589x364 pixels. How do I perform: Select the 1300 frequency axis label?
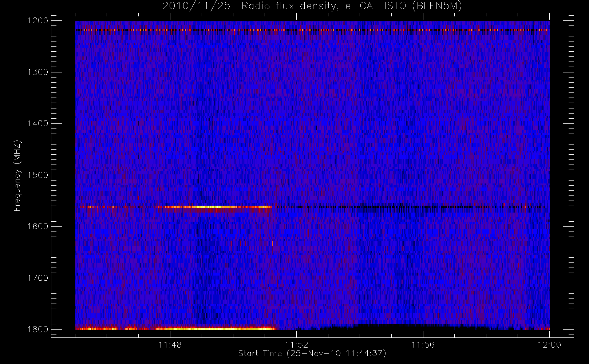[38, 72]
